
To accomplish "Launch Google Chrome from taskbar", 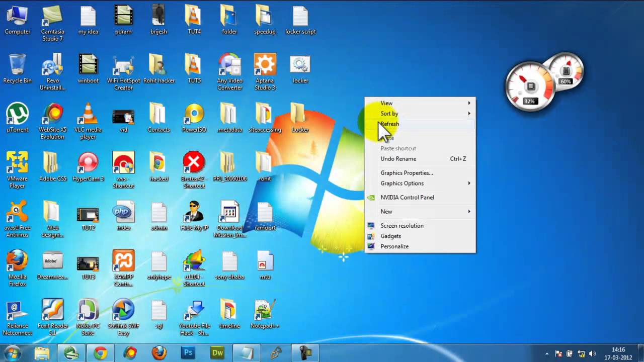I will [101, 353].
